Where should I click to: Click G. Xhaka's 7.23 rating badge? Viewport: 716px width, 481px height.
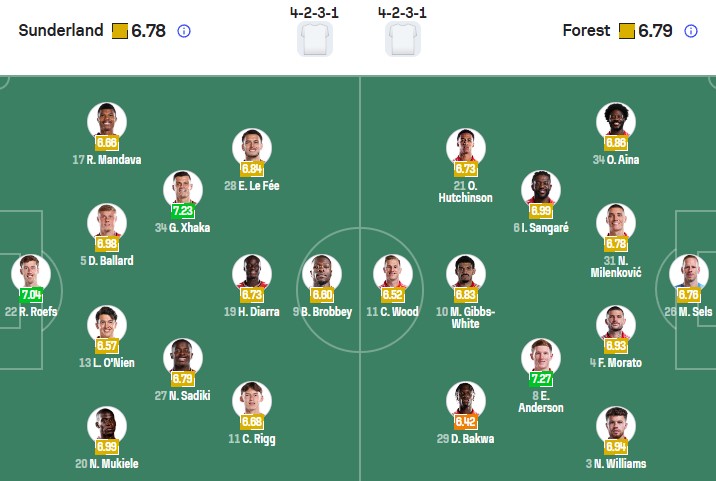coord(183,211)
